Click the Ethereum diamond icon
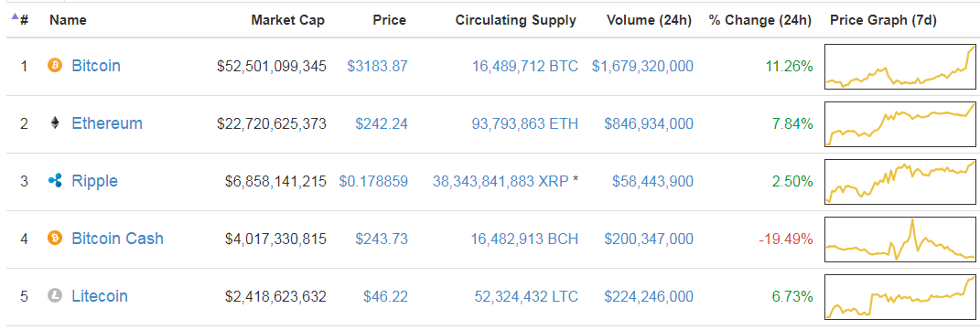 (55, 123)
